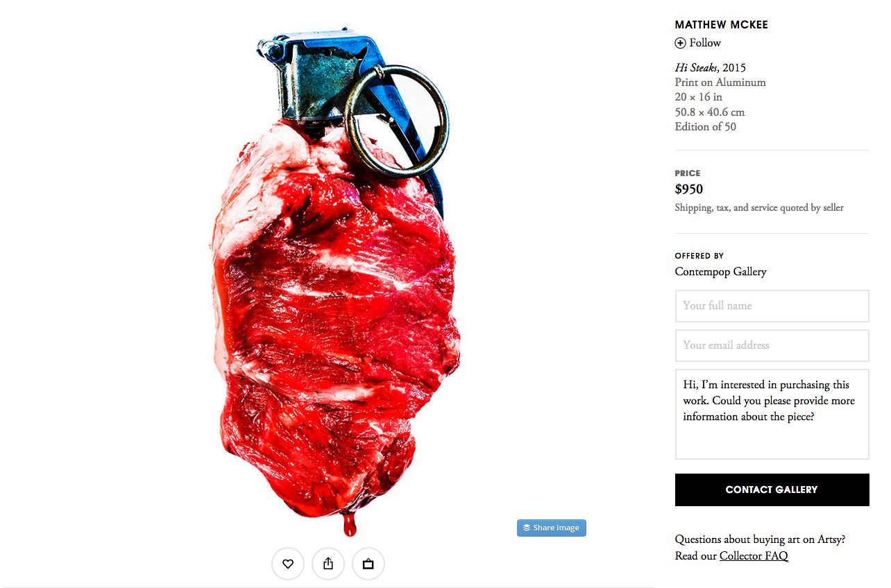
Task: Save the artwork with the heart icon
Action: pos(288,564)
